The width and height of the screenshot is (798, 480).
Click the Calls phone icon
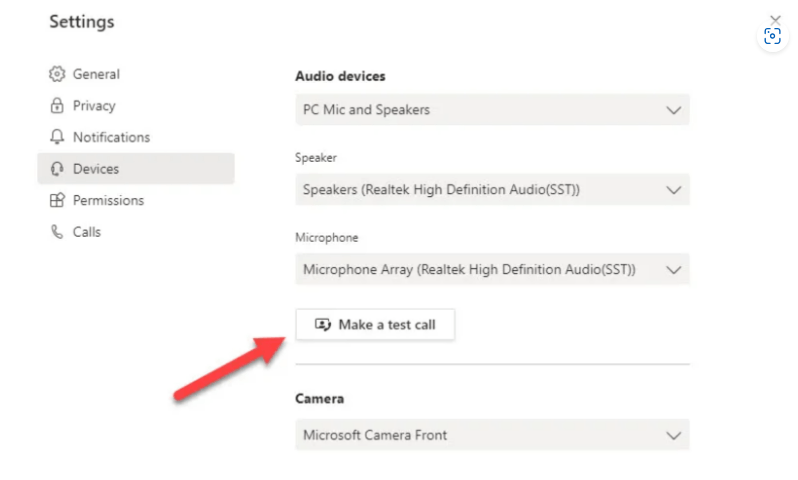point(57,232)
